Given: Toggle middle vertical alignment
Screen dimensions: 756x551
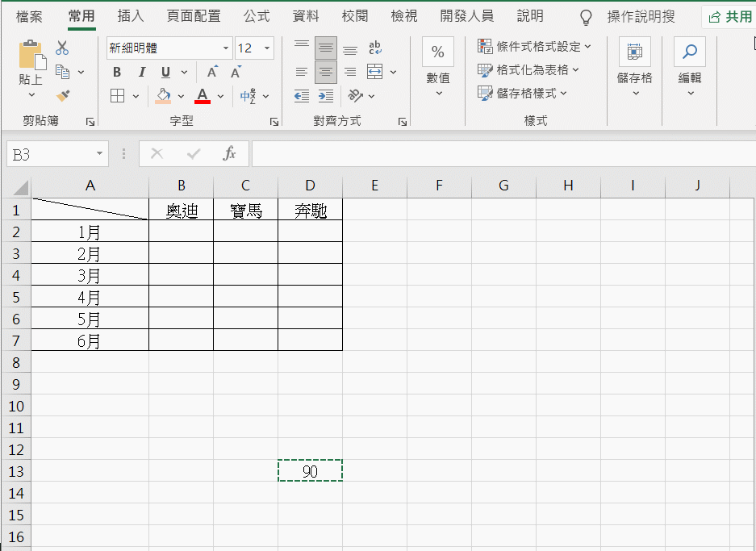Looking at the screenshot, I should pos(326,48).
